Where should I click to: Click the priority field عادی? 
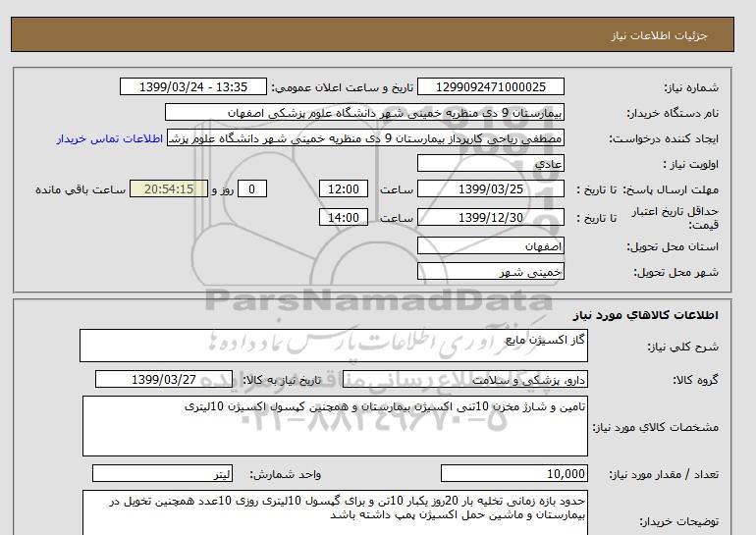coord(490,163)
